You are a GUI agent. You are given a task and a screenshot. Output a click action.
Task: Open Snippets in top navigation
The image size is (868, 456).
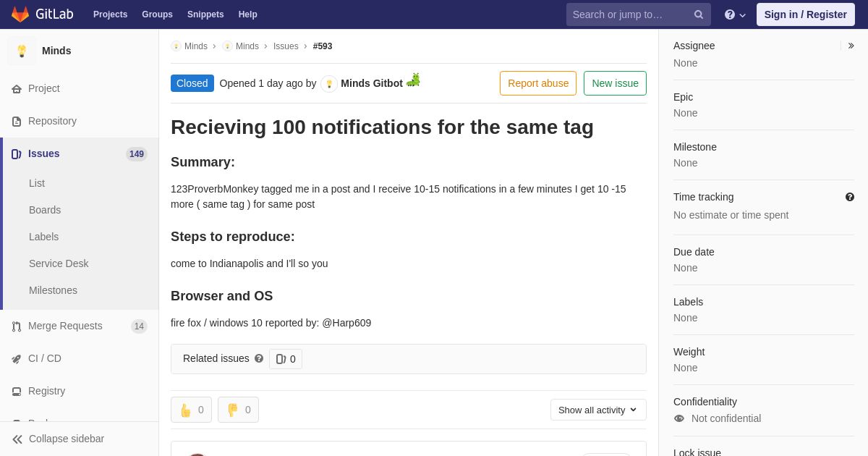click(x=205, y=14)
